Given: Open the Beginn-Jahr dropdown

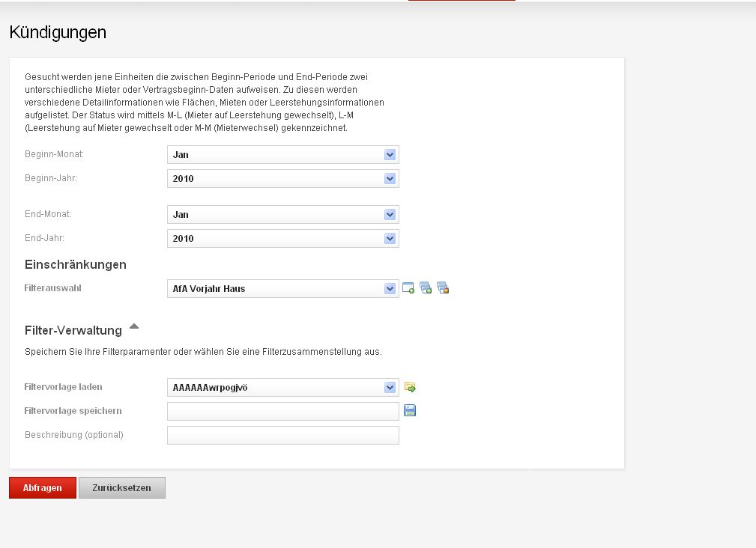Looking at the screenshot, I should (282, 178).
